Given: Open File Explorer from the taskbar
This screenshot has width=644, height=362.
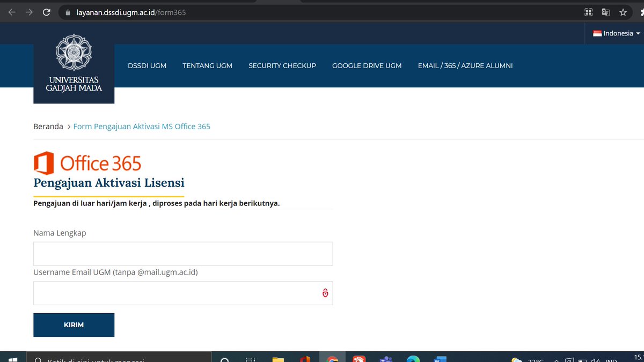Looking at the screenshot, I should 277,360.
